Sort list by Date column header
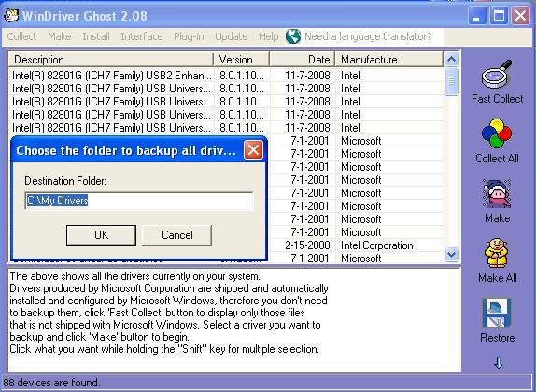 click(x=303, y=60)
